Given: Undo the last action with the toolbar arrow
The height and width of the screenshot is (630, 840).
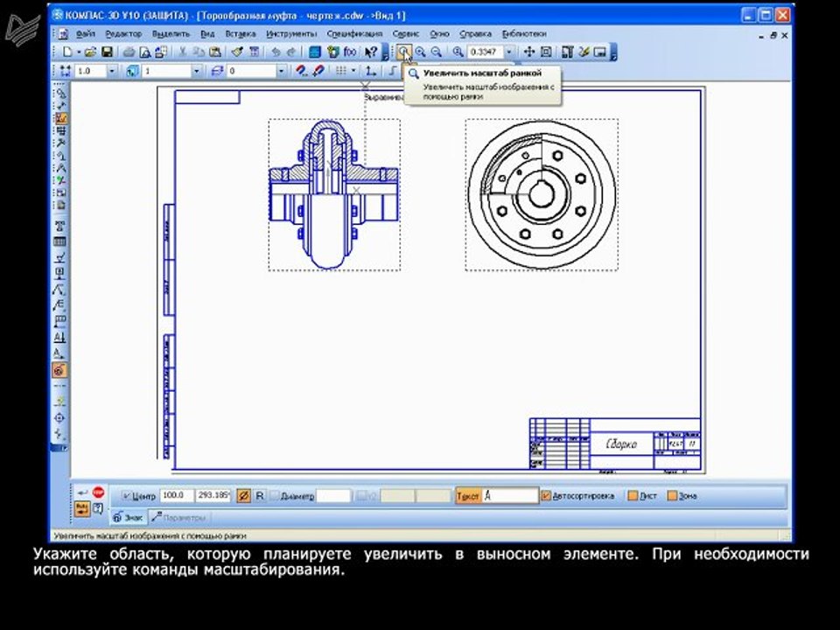Looking at the screenshot, I should [x=276, y=52].
